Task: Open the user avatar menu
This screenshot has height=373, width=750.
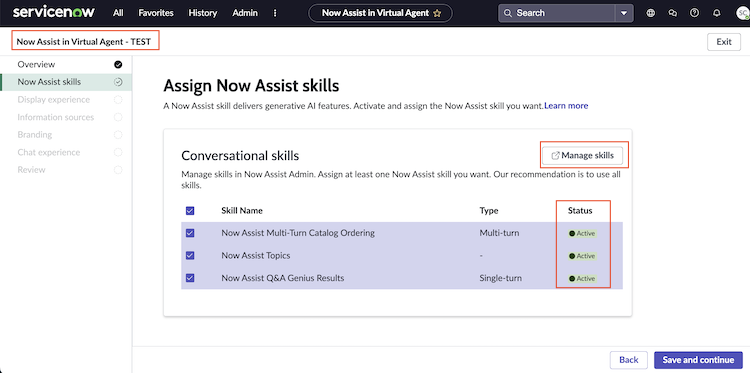Action: coord(742,13)
